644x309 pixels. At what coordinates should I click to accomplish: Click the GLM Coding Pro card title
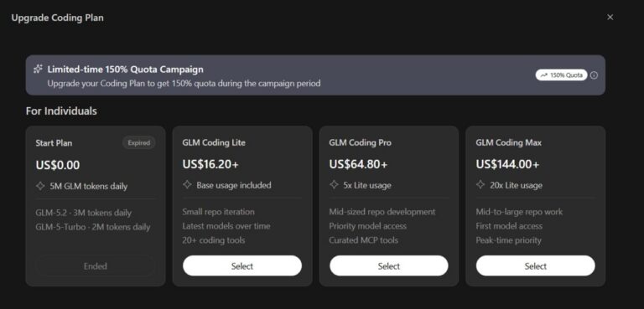pyautogui.click(x=361, y=142)
